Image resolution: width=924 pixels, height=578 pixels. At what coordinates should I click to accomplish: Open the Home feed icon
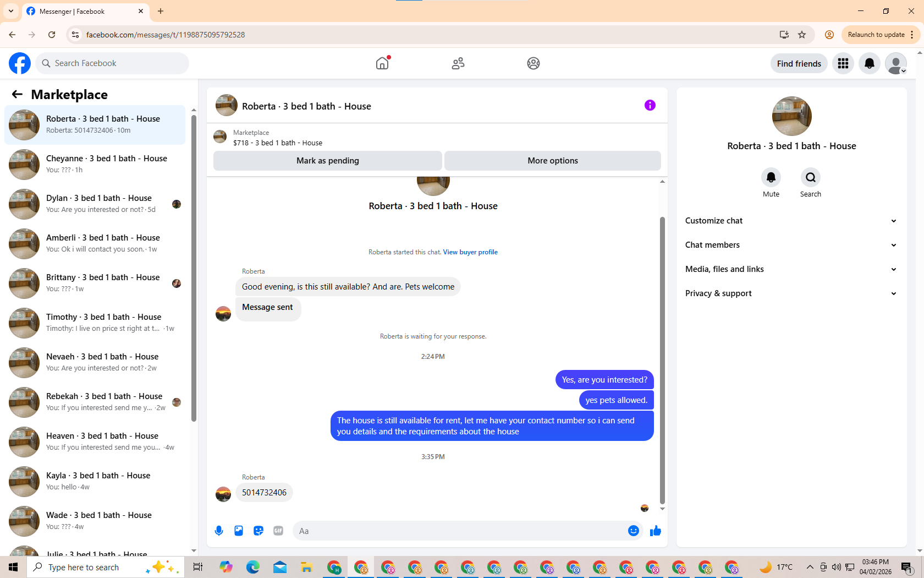point(382,63)
